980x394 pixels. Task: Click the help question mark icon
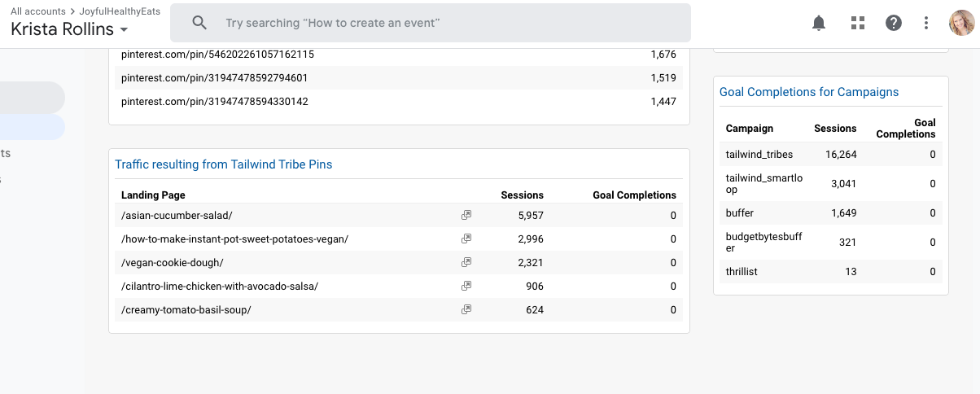[x=894, y=23]
